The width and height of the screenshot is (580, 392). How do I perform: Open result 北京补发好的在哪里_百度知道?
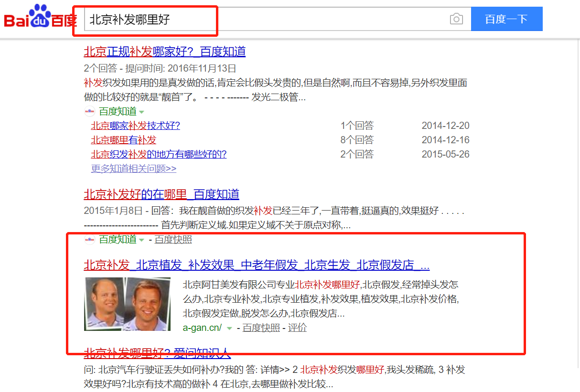(161, 194)
